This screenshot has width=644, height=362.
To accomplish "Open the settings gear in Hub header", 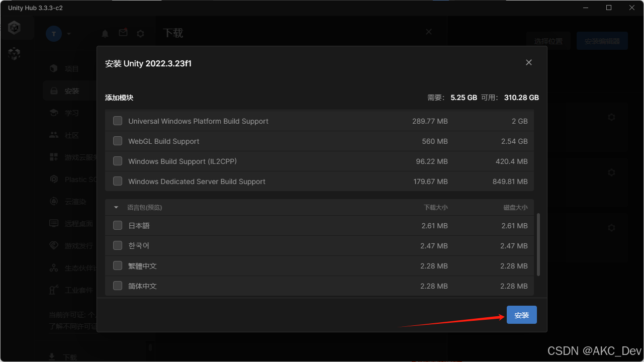I will pyautogui.click(x=141, y=34).
